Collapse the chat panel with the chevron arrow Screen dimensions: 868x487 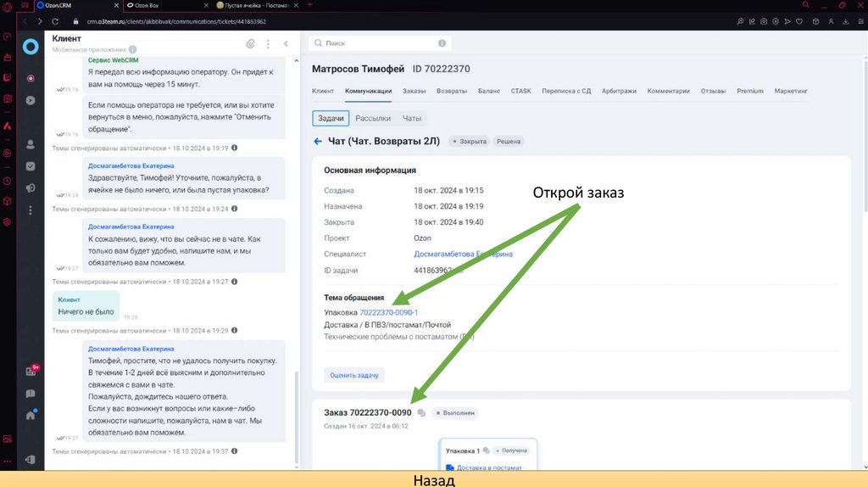tap(286, 43)
